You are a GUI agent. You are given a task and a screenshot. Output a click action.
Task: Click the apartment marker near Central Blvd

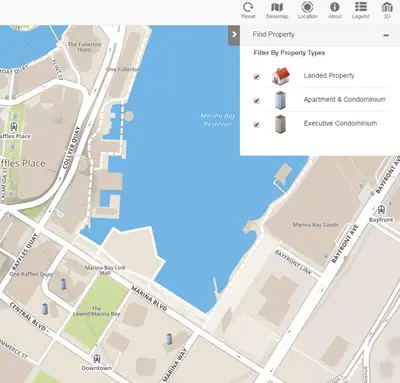pyautogui.click(x=45, y=309)
